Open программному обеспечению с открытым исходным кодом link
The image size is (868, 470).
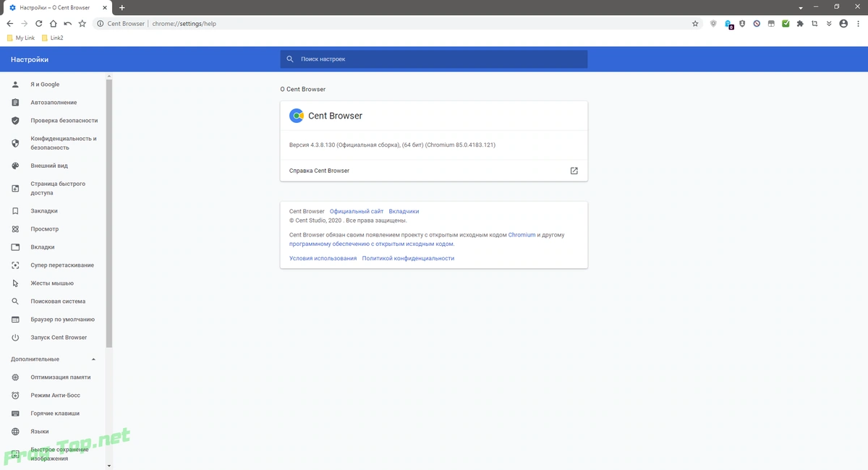pyautogui.click(x=372, y=244)
